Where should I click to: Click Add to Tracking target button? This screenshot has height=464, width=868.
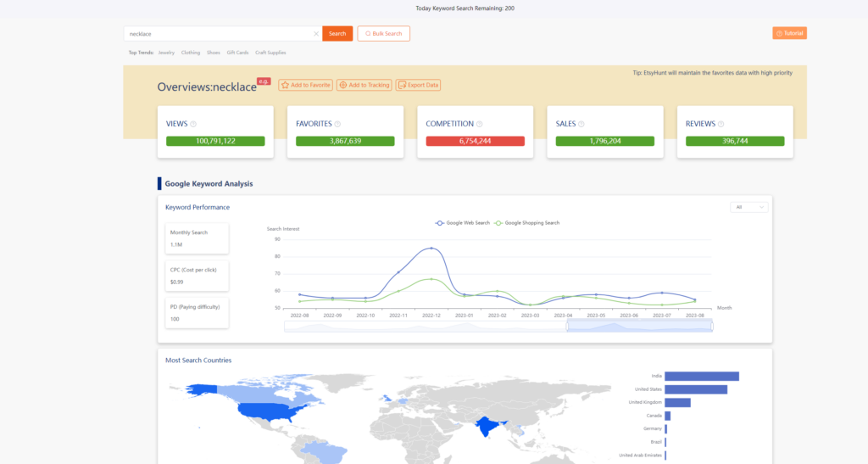364,85
